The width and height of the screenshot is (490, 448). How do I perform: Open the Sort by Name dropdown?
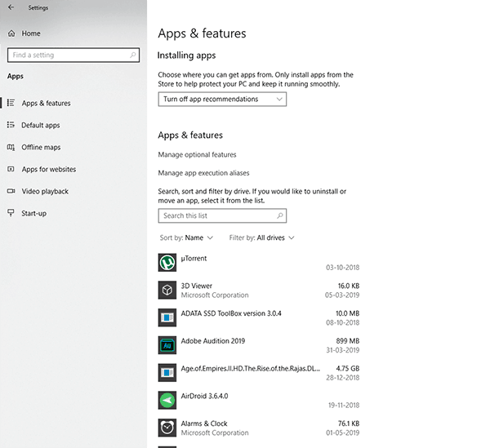click(186, 237)
